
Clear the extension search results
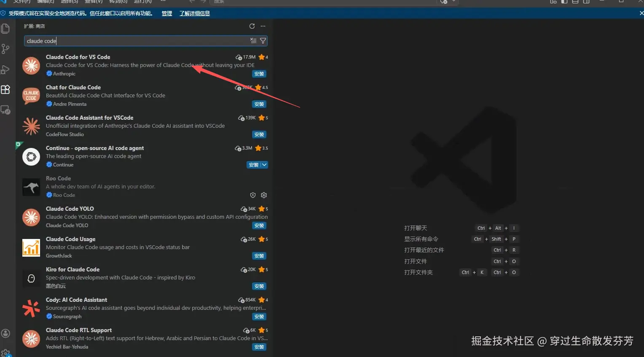click(x=253, y=41)
